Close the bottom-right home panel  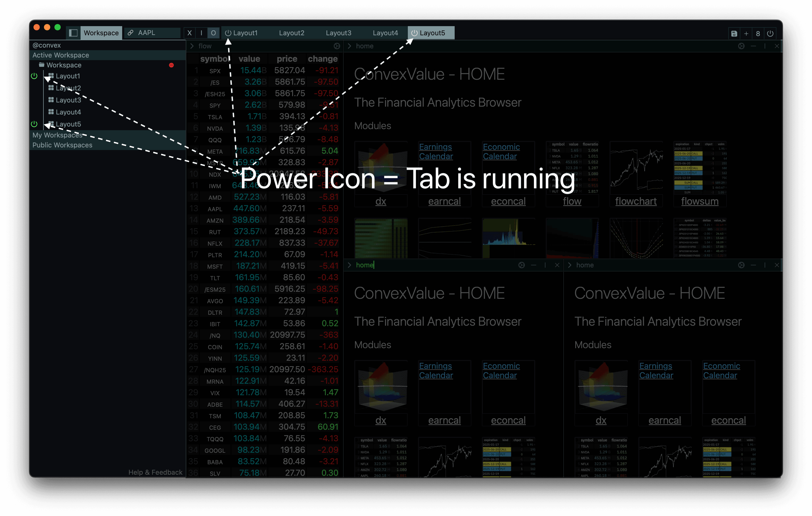coord(777,265)
